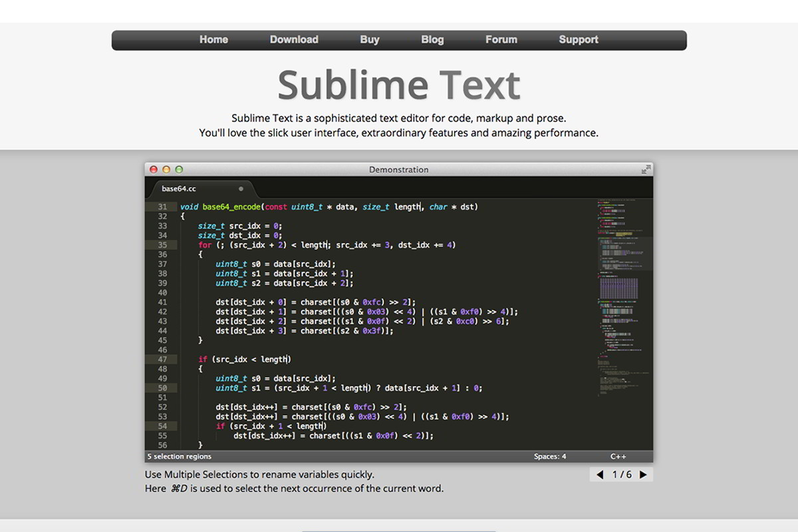This screenshot has width=798, height=532.
Task: Click line number 35 in gutter
Action: [162, 245]
